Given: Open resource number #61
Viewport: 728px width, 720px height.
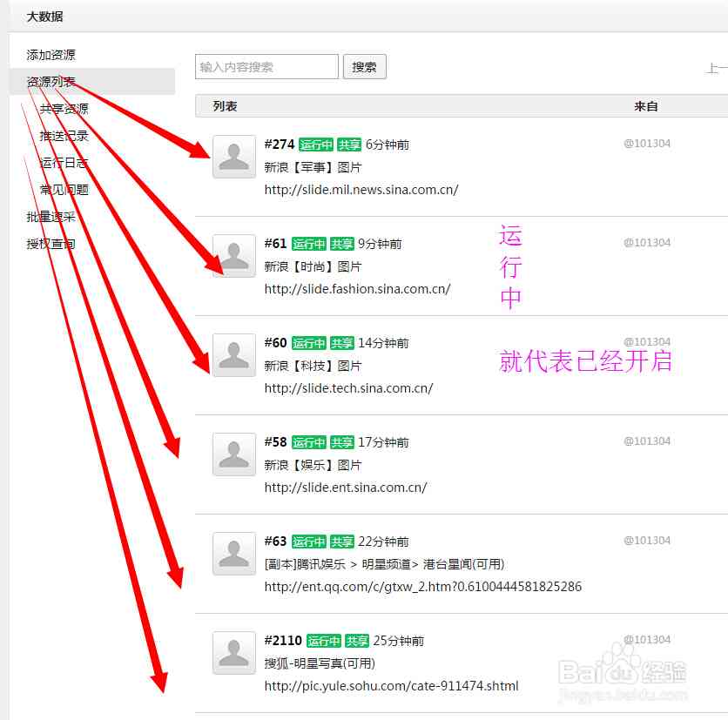Looking at the screenshot, I should click(x=275, y=244).
